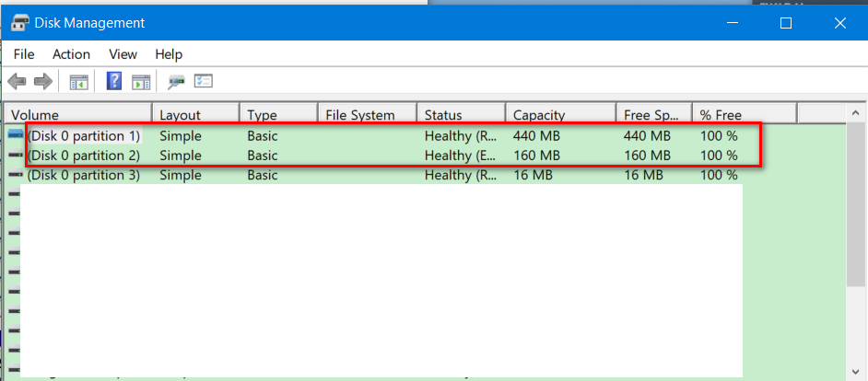Sort by the % Free column header
The image size is (868, 381).
[x=745, y=113]
